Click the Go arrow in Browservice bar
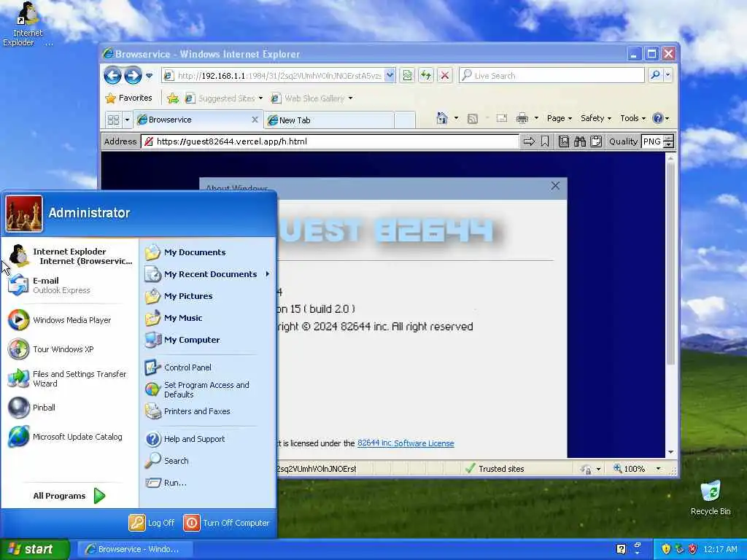The height and width of the screenshot is (560, 747). point(530,141)
